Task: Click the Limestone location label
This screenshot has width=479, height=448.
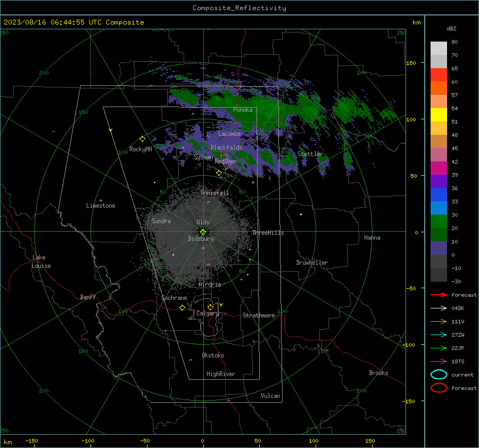Action: pyautogui.click(x=101, y=206)
